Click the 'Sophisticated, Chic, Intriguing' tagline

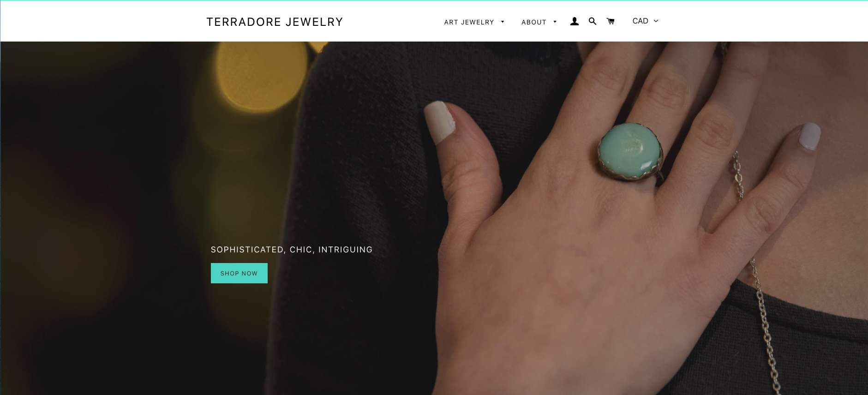[292, 250]
